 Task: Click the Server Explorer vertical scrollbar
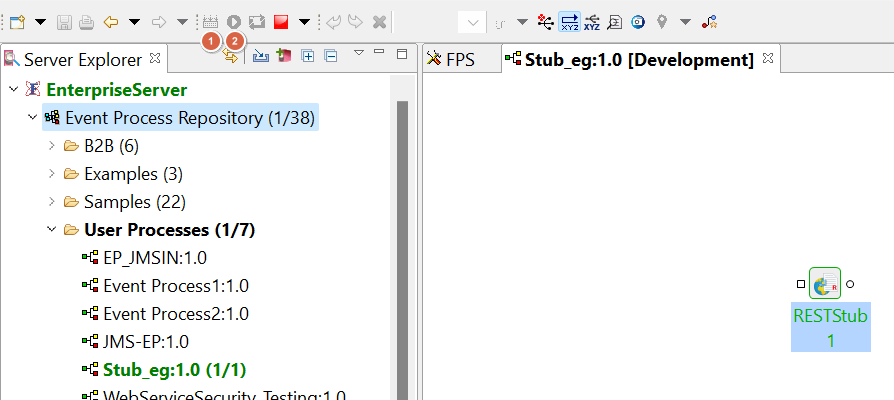click(404, 250)
